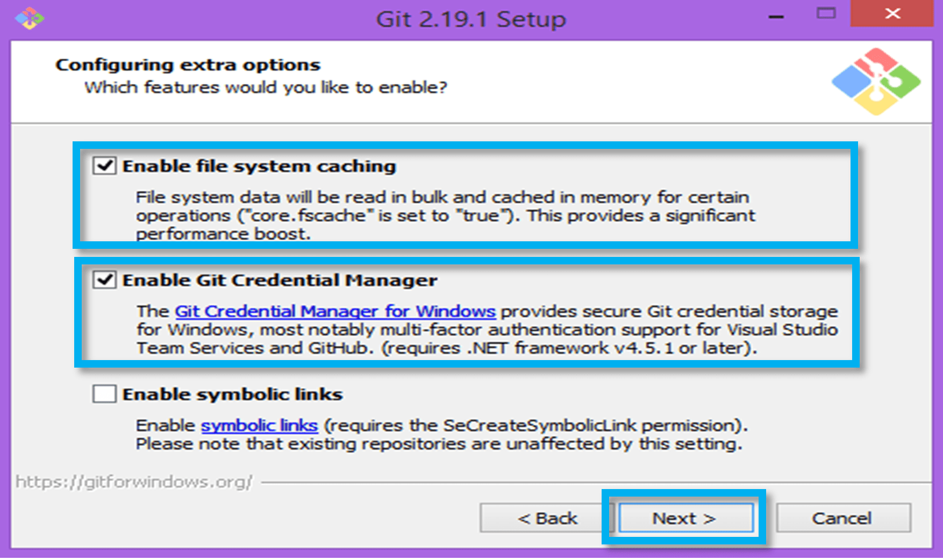
Task: Uncheck "Enable file system caching"
Action: pos(105,166)
